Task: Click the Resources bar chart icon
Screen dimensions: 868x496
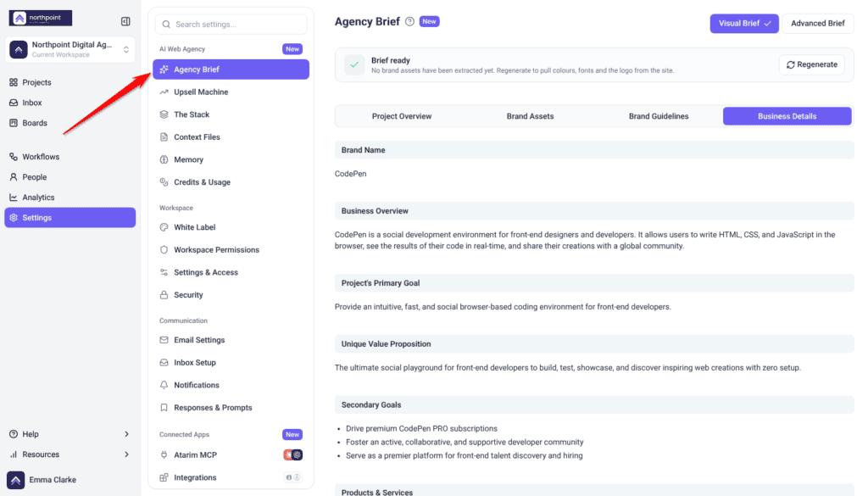Action: tap(14, 454)
